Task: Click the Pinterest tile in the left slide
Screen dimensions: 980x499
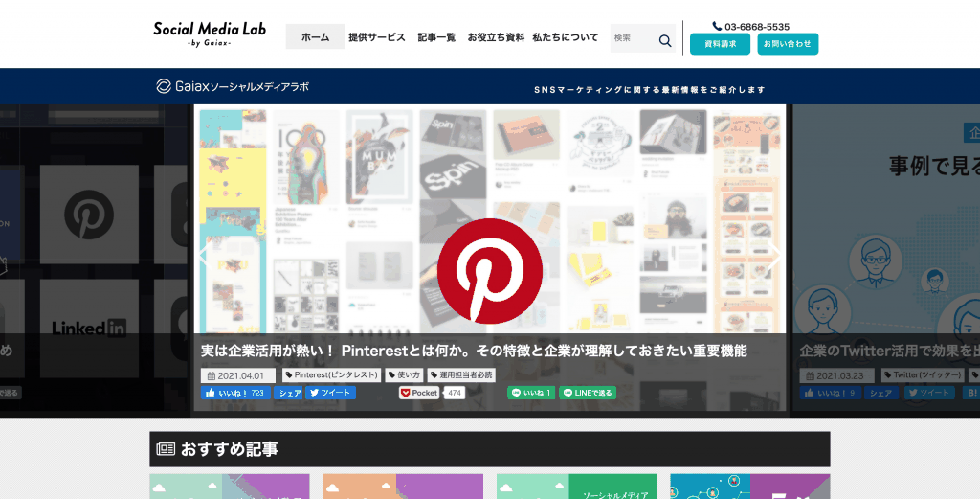Action: point(89,215)
